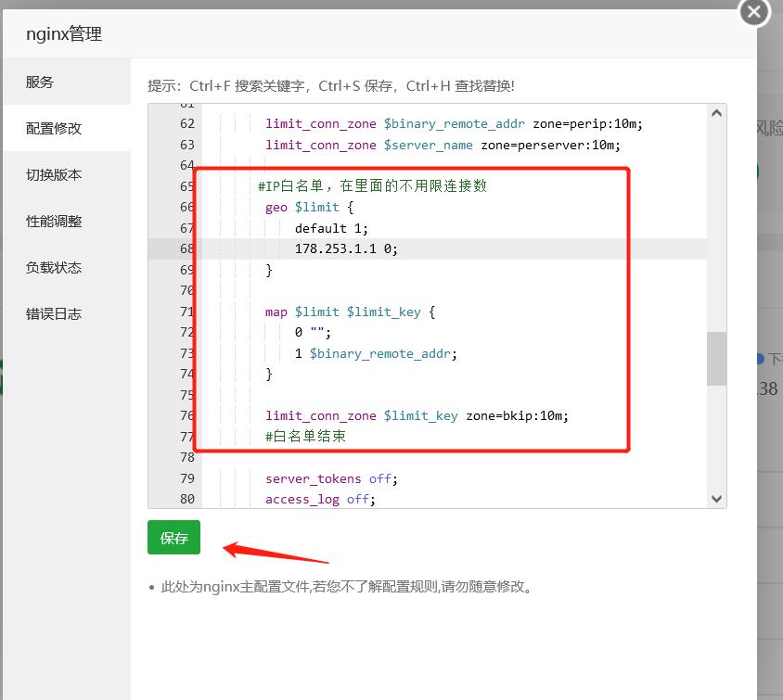Click line number 66 in gutter

[186, 208]
